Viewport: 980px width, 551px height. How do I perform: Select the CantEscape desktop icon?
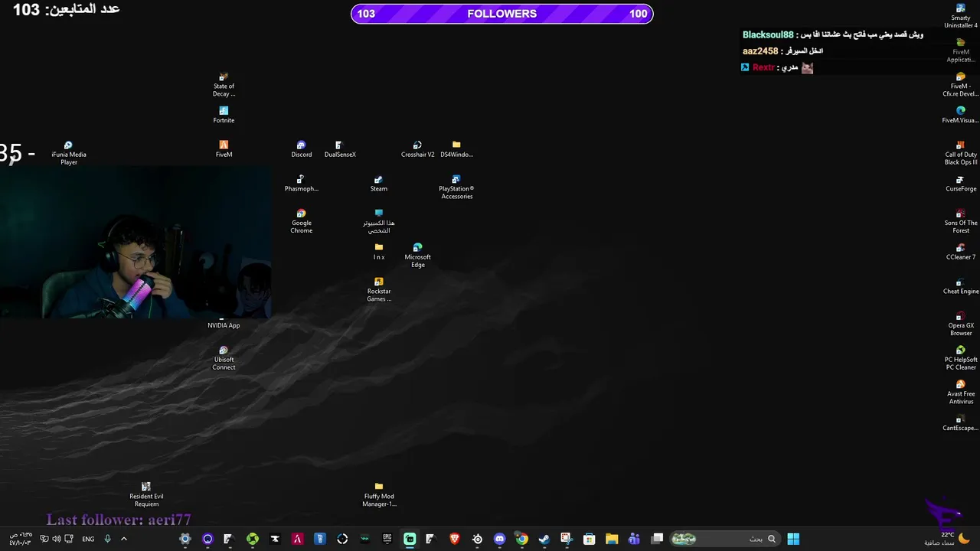(x=961, y=422)
